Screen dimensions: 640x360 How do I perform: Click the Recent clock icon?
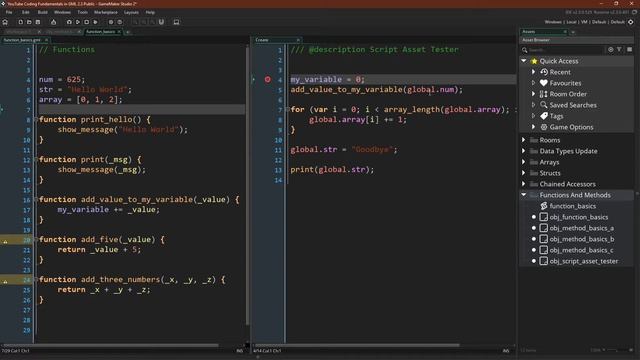click(544, 72)
